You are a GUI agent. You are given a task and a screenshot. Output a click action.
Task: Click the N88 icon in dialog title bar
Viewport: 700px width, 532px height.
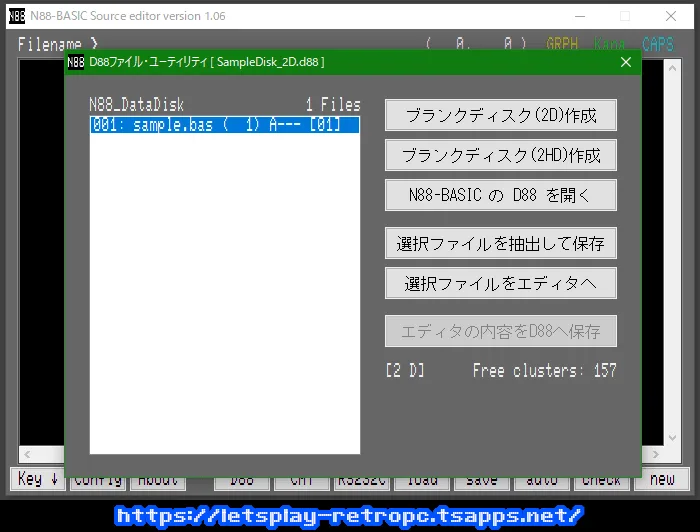76,62
